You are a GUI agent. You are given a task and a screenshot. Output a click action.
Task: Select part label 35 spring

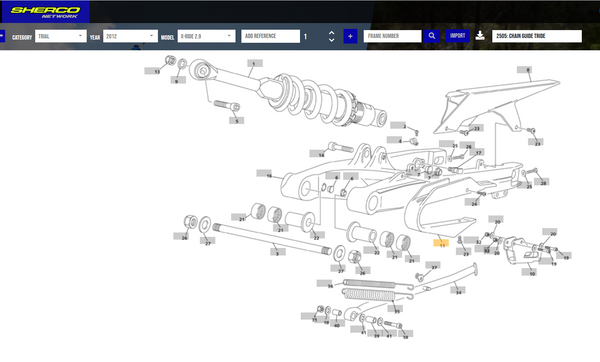395,308
